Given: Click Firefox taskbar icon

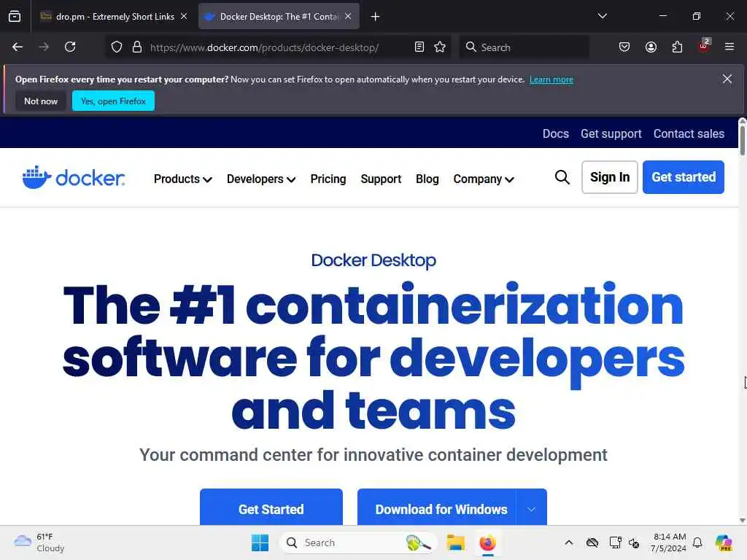Looking at the screenshot, I should pos(487,542).
